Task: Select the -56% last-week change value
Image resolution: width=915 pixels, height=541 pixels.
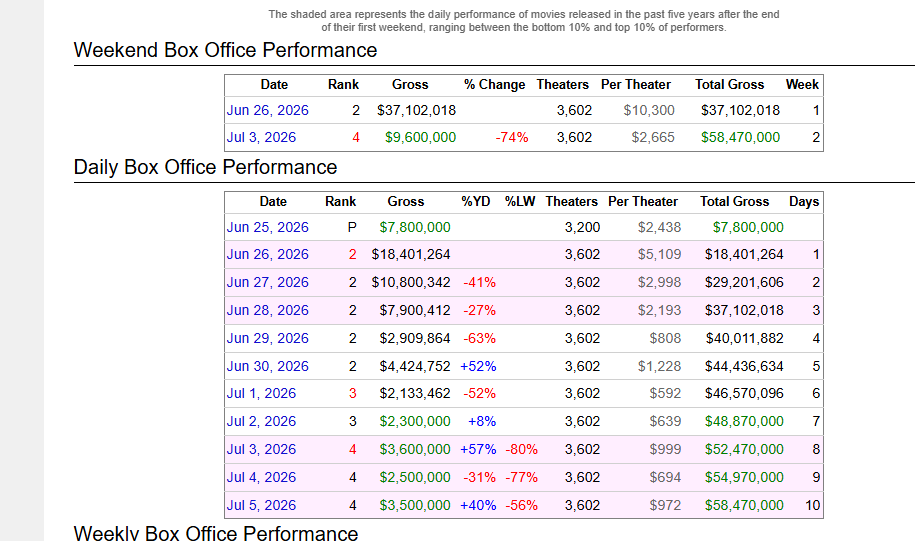Action: 521,505
